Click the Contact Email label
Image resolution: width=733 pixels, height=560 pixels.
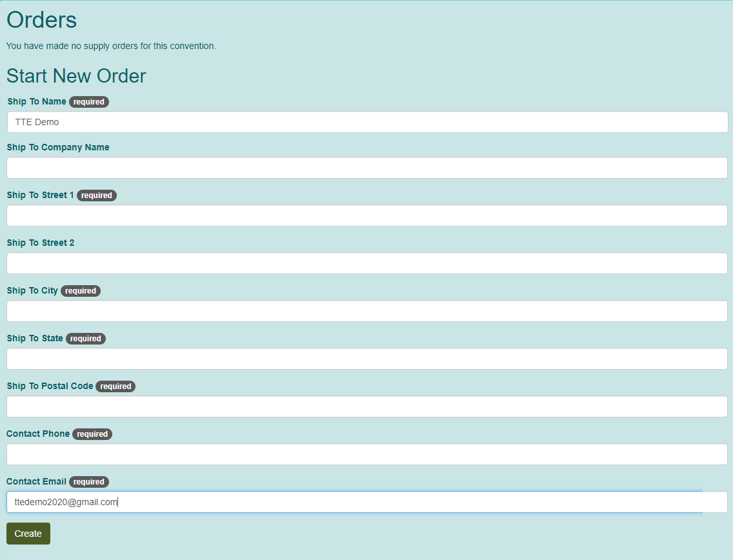click(37, 481)
